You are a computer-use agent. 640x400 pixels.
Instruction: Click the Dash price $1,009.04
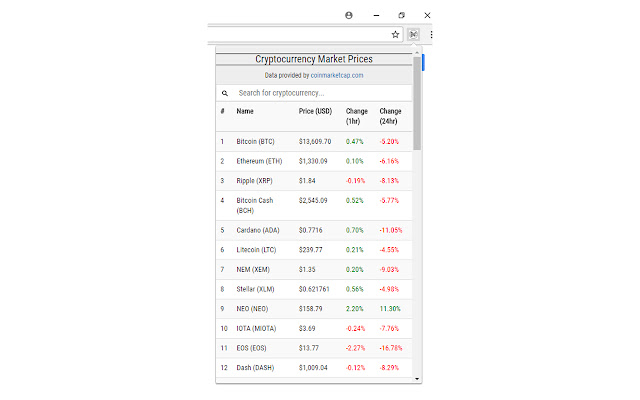pyautogui.click(x=313, y=367)
